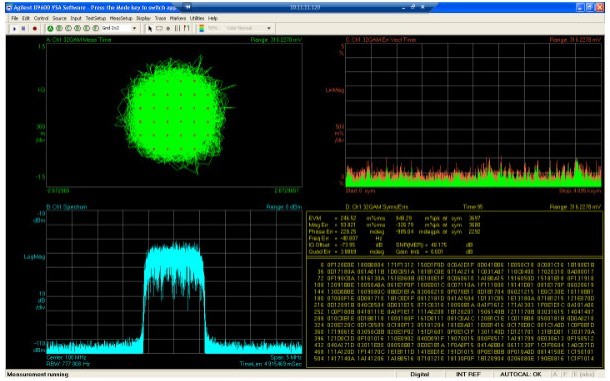The height and width of the screenshot is (381, 610).
Task: Click the trace A 32QAM Meas Time title
Action: point(79,40)
